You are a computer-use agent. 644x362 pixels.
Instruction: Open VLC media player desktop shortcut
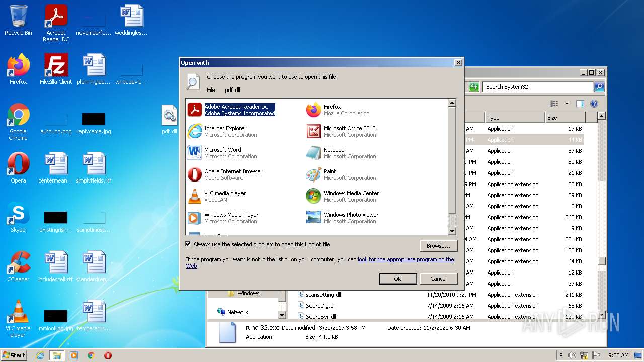point(18,319)
